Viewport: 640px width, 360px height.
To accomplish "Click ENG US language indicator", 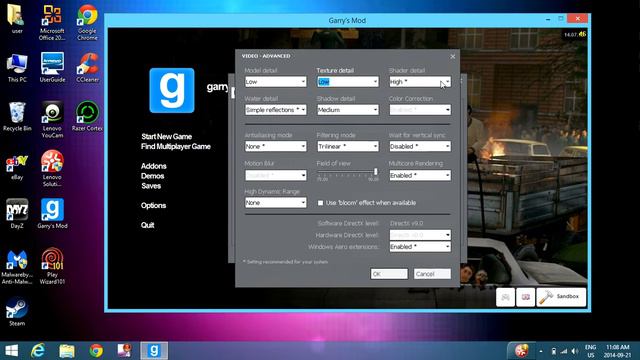I will click(590, 351).
